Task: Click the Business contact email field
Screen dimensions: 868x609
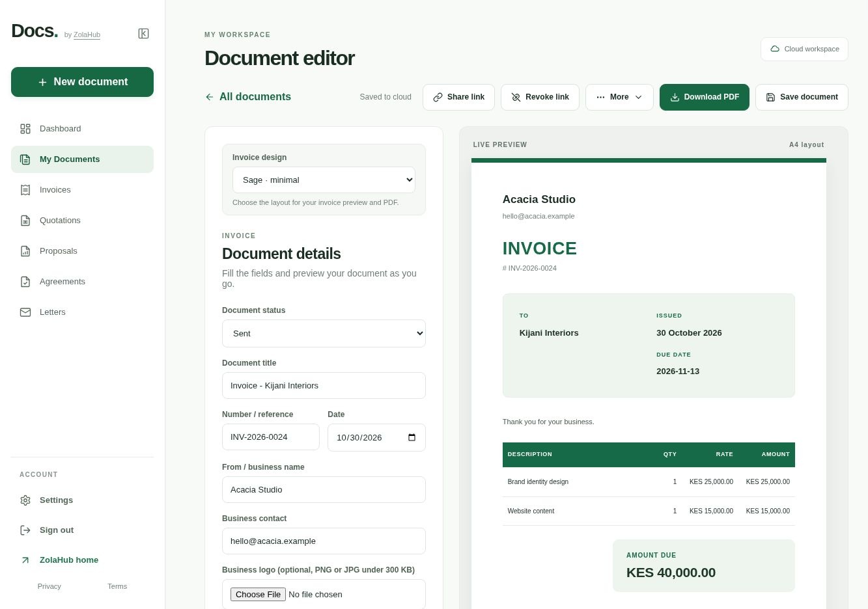Action: coord(324,541)
